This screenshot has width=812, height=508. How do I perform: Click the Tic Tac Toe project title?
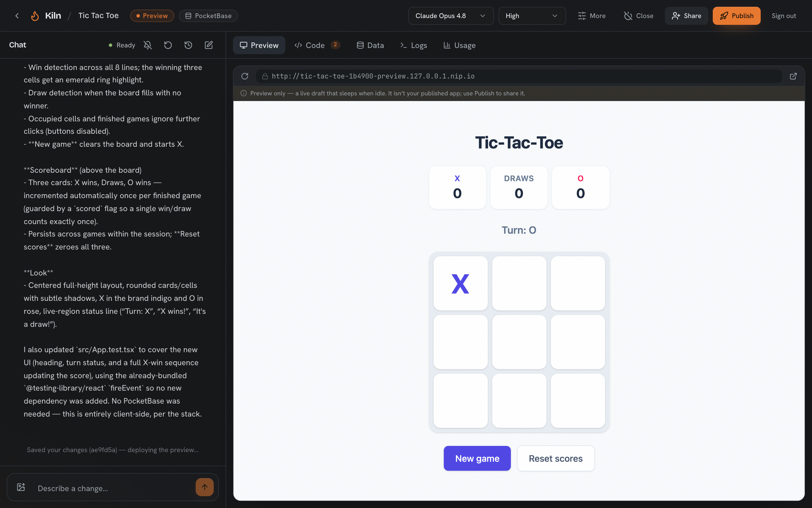click(98, 16)
